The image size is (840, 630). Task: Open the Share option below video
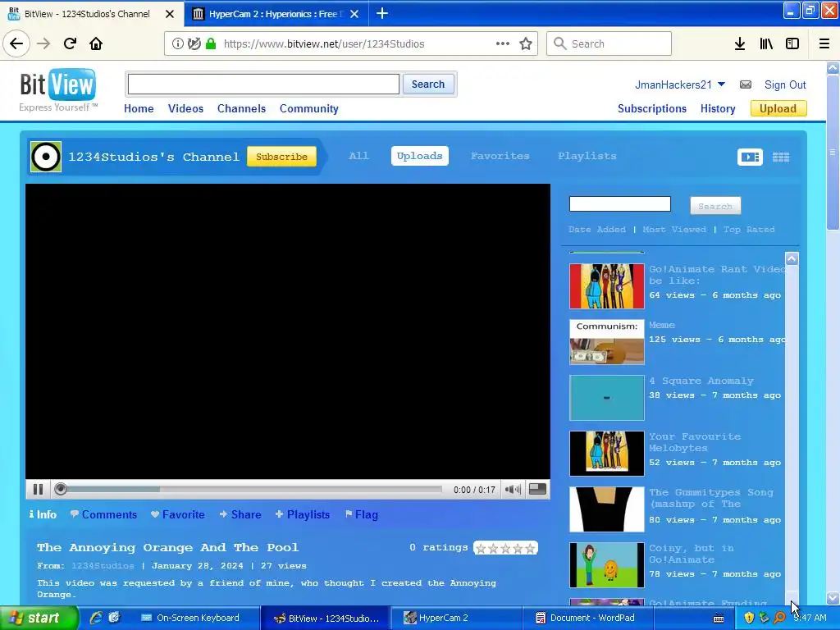coord(240,515)
